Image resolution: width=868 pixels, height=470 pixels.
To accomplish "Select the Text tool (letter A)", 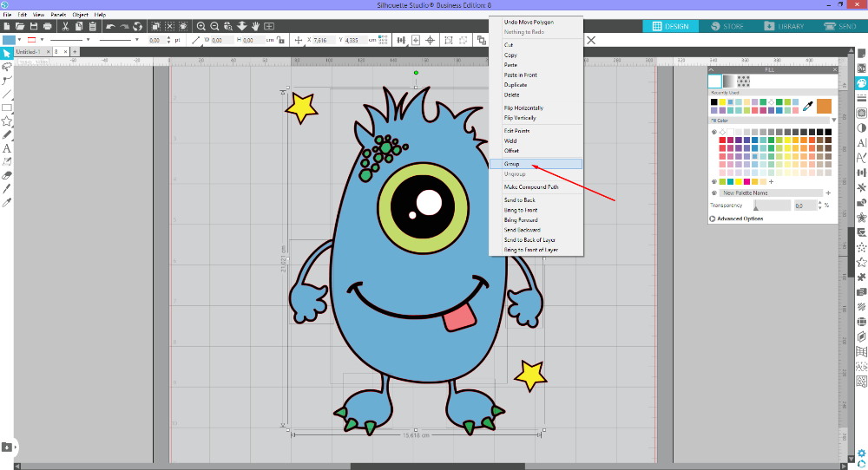I will point(7,148).
